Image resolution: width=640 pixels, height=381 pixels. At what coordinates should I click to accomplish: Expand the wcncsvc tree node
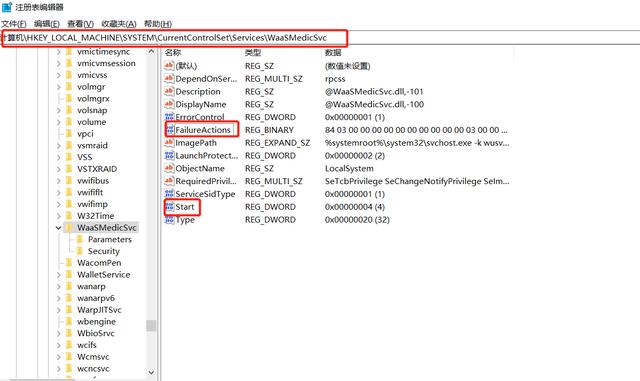click(58, 369)
